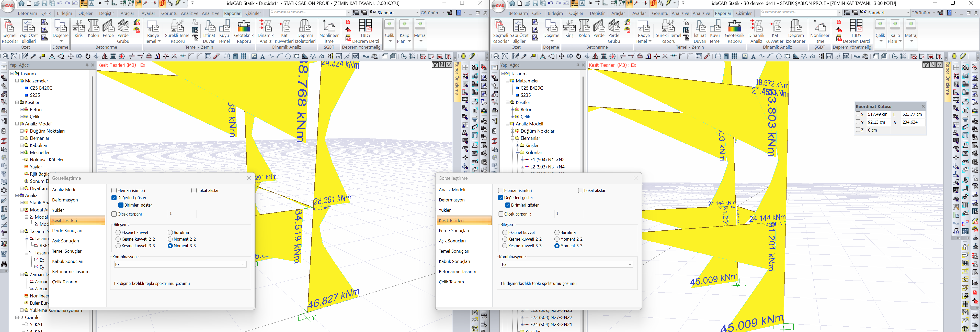Image resolution: width=980 pixels, height=332 pixels.
Task: Open Objeler tab in 30 derece window
Action: click(576, 13)
